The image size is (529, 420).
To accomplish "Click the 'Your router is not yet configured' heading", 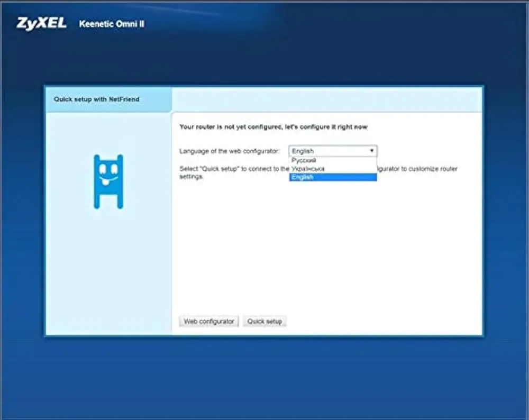I will (x=273, y=127).
